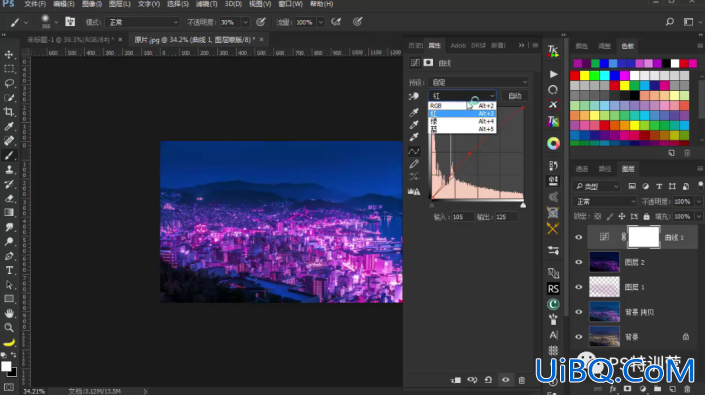Select the Clone Stamp tool
Screen dimensions: 705x395
point(9,169)
